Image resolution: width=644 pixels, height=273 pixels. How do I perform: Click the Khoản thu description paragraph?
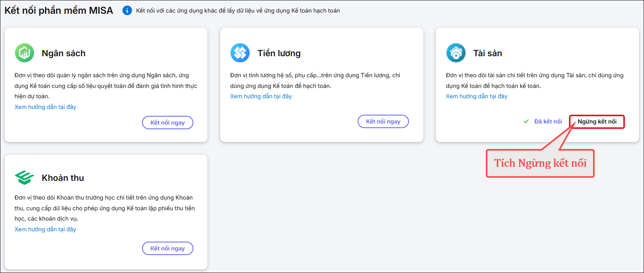pos(105,208)
